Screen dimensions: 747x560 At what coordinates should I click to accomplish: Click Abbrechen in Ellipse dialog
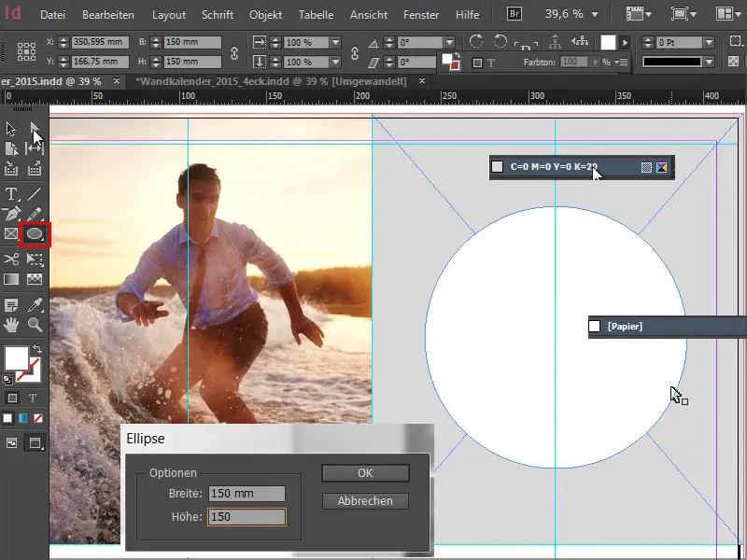coord(365,501)
